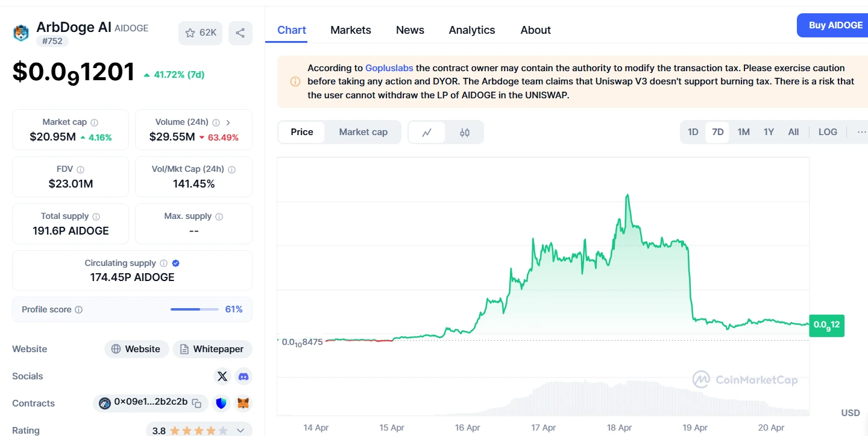The width and height of the screenshot is (868, 436).
Task: Switch to the Chart tab
Action: click(x=292, y=30)
